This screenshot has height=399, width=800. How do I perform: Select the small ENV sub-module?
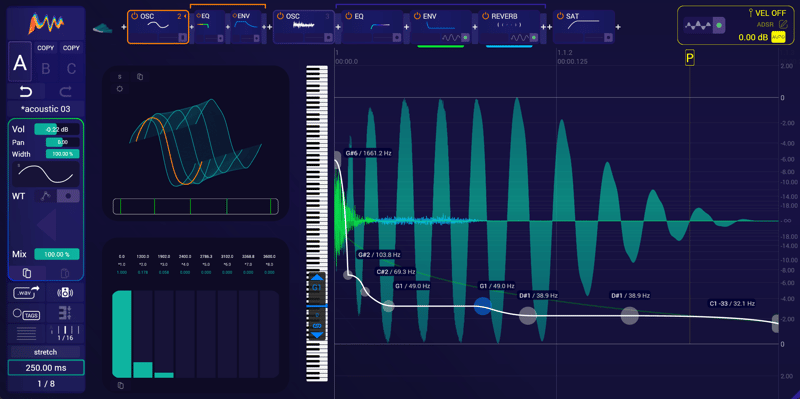(x=246, y=27)
